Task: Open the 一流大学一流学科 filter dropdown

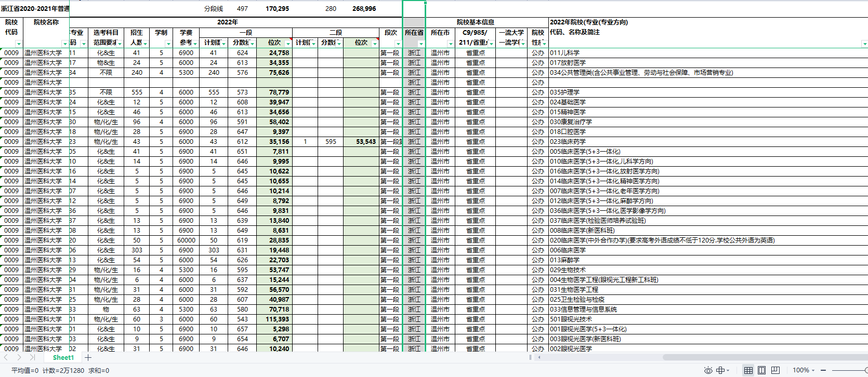Action: (522, 44)
